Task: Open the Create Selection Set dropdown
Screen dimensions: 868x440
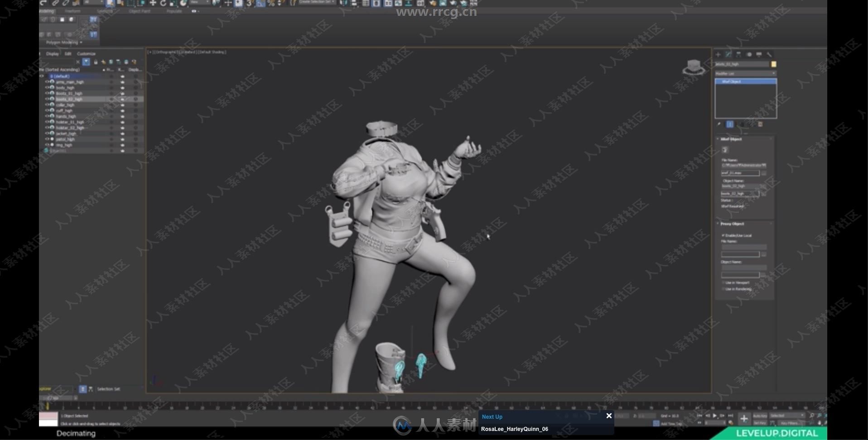Action: click(317, 2)
